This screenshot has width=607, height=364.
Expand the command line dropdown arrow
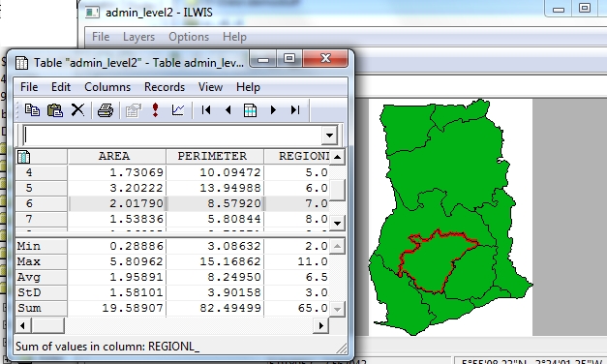329,136
